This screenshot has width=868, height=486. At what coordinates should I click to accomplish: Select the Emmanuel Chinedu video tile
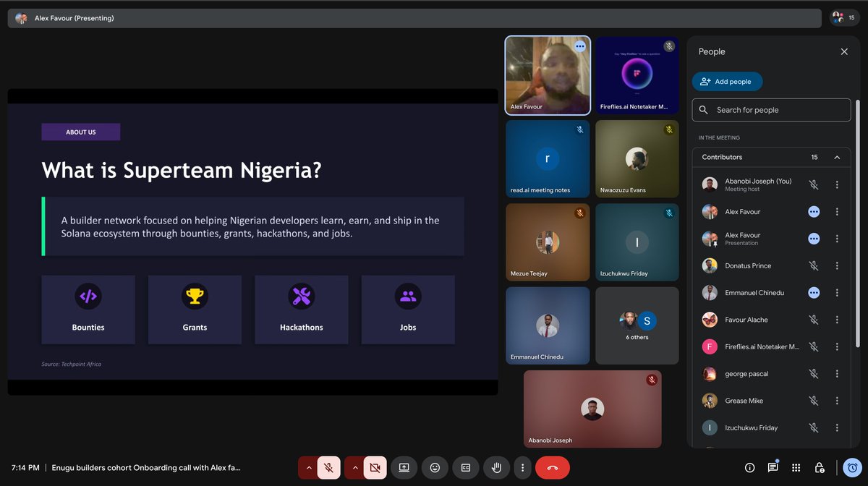[x=548, y=325]
